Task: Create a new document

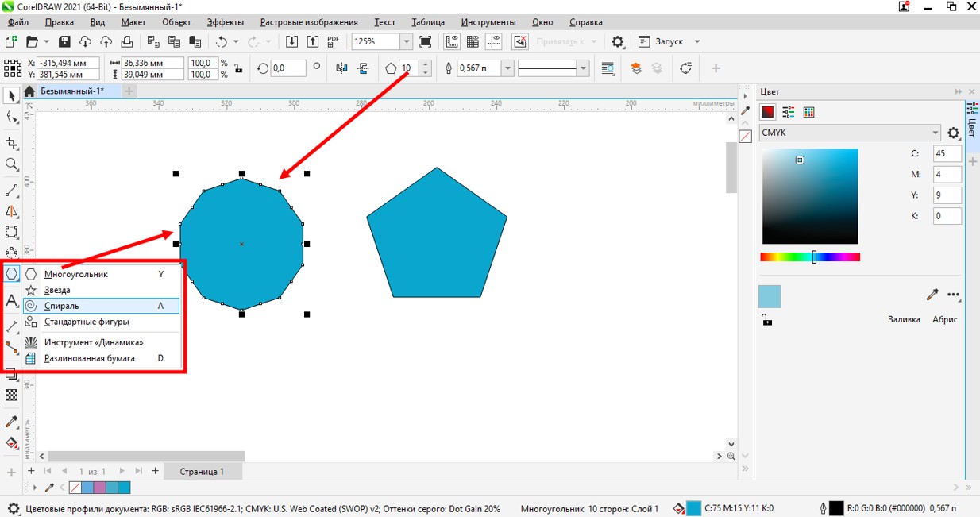Action: pyautogui.click(x=11, y=41)
